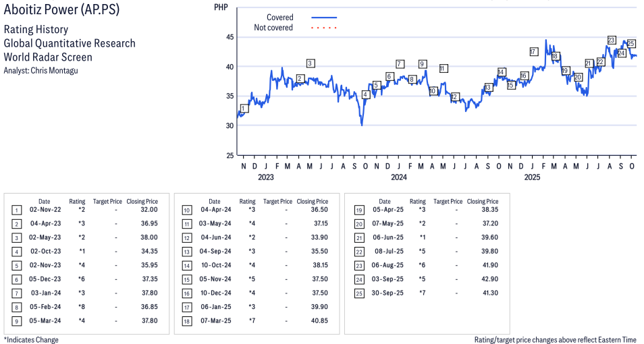Click the blue Covered legend line
Screen dimensions: 644x344
[x=324, y=18]
